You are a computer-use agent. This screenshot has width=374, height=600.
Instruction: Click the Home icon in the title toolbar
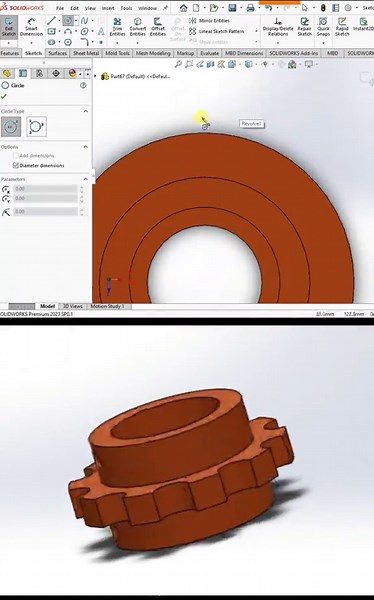(x=183, y=8)
